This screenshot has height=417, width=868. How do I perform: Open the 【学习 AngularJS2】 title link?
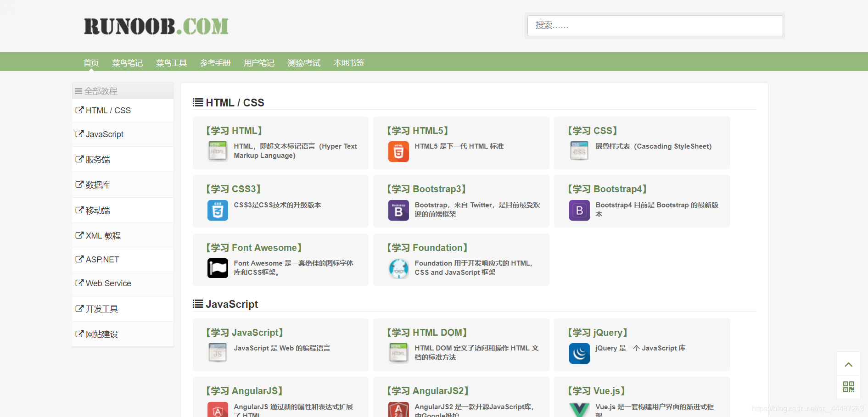[428, 391]
